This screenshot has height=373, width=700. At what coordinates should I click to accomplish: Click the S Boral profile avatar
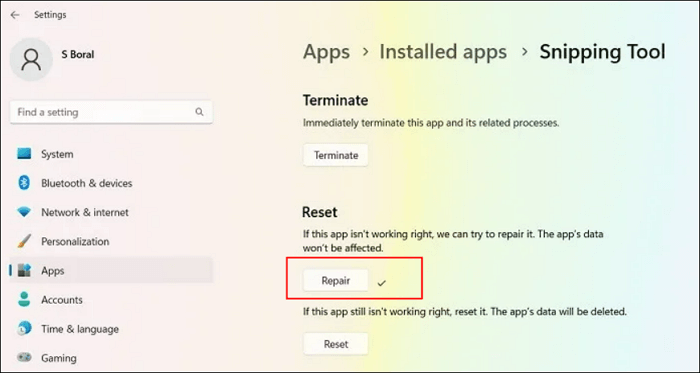click(x=31, y=59)
